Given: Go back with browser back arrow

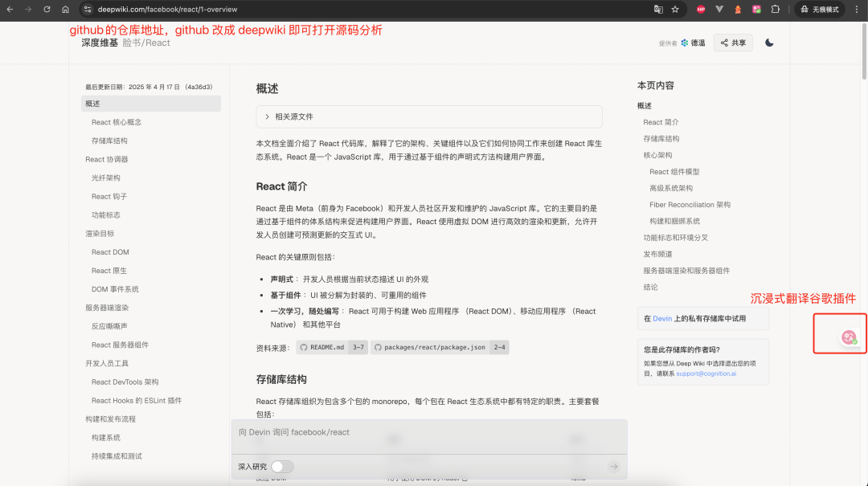Looking at the screenshot, I should (10, 10).
